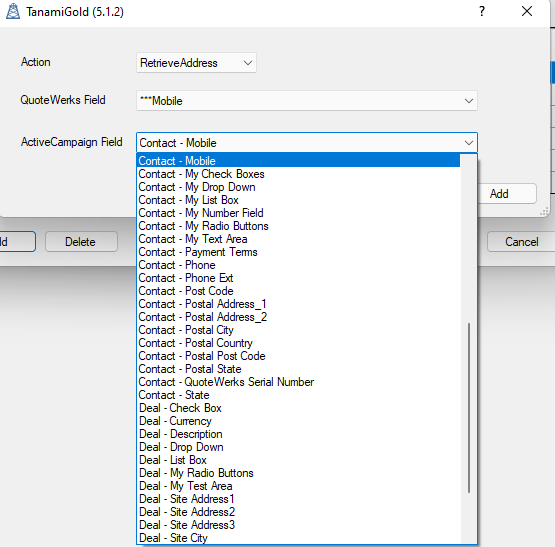555x547 pixels.
Task: Select Contact - Postal State option
Action: [x=299, y=369]
